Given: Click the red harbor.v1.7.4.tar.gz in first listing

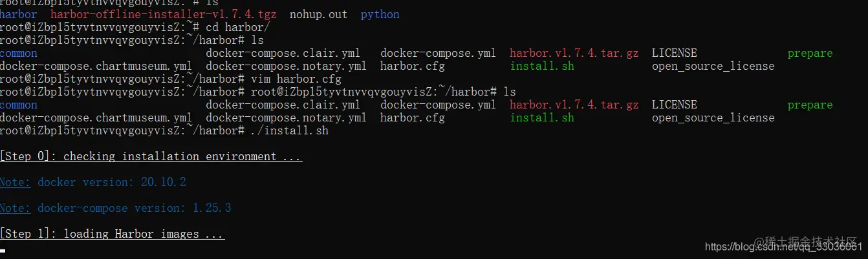Looking at the screenshot, I should (574, 53).
